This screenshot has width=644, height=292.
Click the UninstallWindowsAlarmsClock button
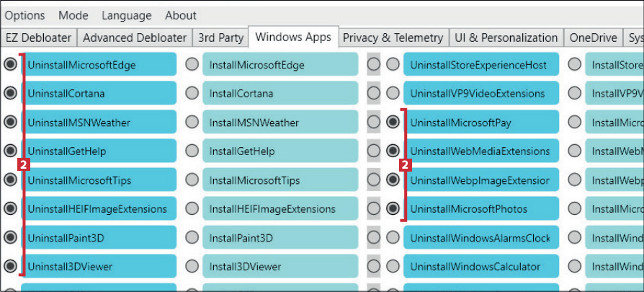481,238
